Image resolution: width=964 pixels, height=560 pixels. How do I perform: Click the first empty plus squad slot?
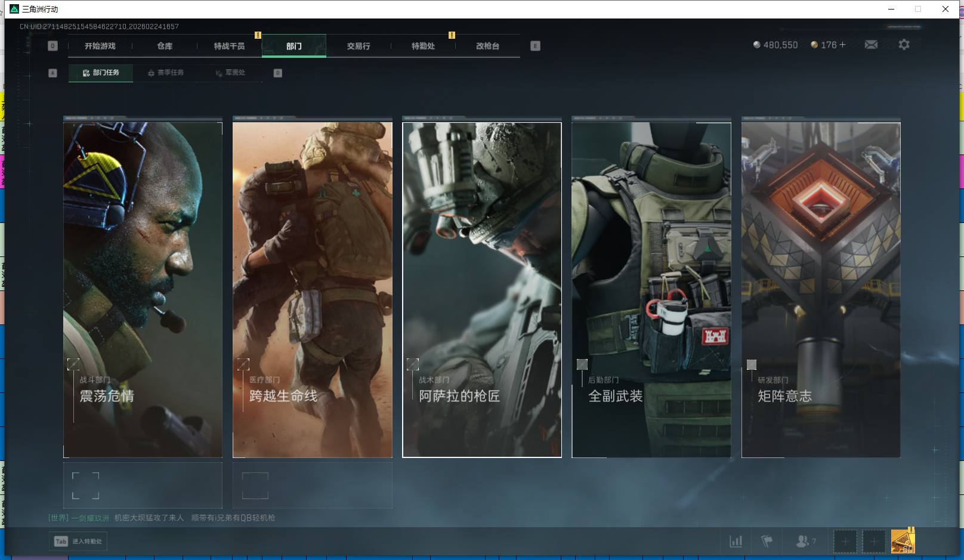click(845, 542)
